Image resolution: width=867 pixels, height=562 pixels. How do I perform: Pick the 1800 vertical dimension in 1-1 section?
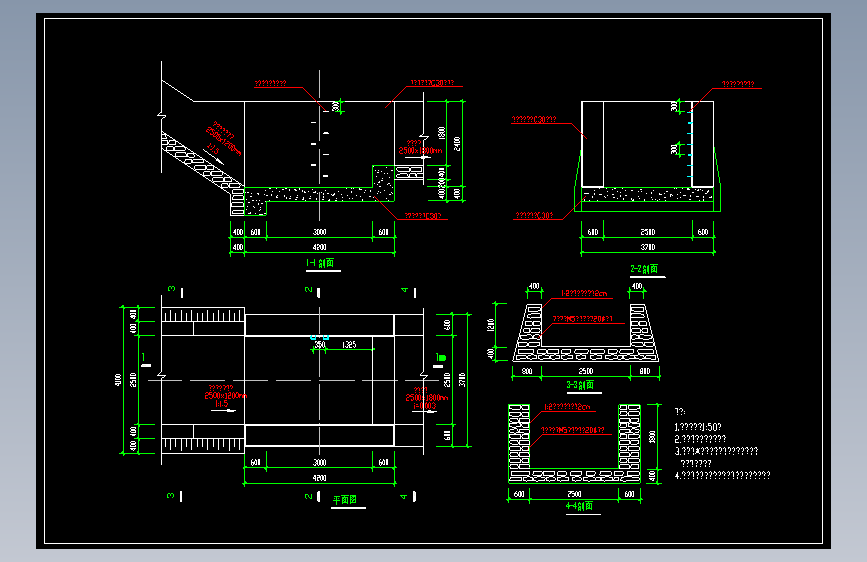tap(441, 133)
